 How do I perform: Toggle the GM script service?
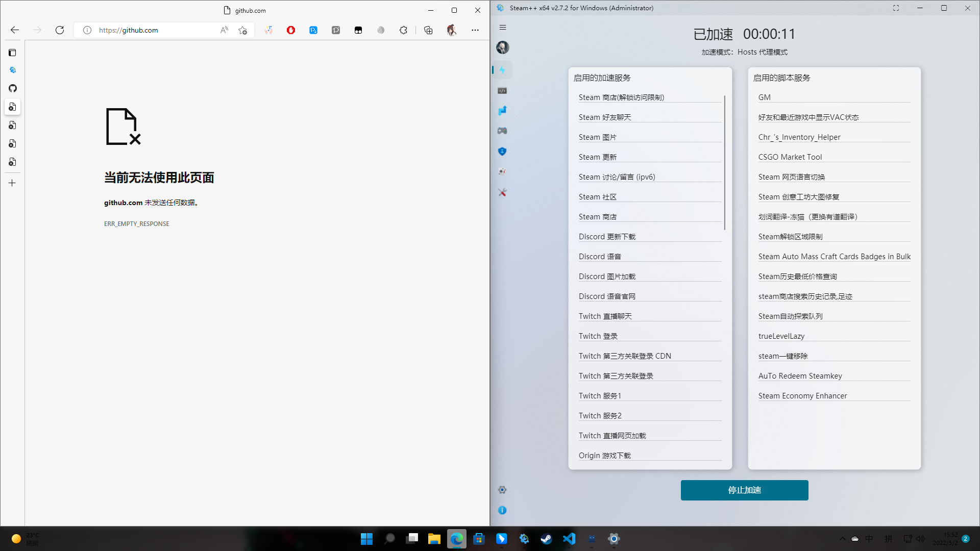coord(765,97)
